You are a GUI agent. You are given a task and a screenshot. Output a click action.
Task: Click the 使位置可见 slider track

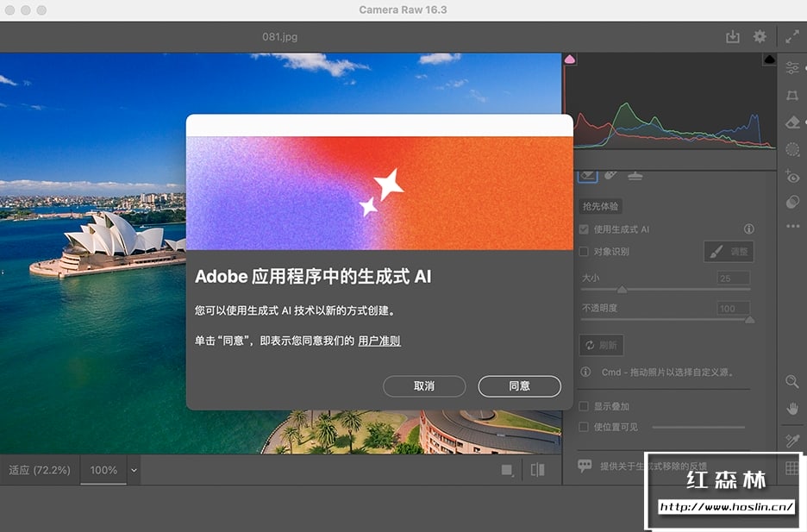tap(698, 427)
